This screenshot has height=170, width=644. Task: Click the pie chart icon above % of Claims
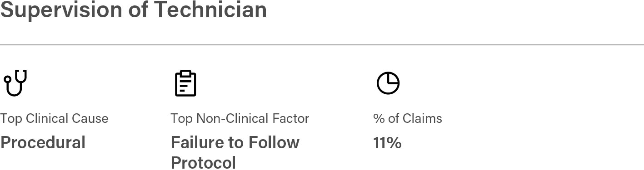[x=388, y=83]
